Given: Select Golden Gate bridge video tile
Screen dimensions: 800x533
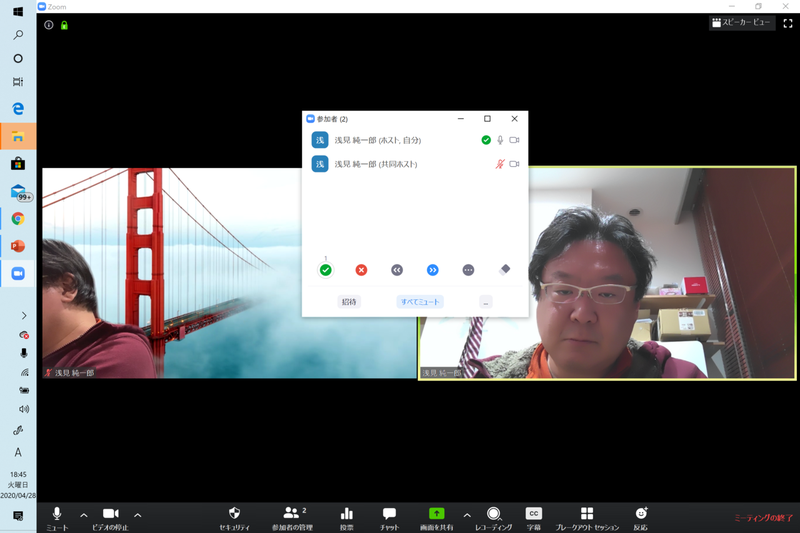Looking at the screenshot, I should click(x=229, y=273).
